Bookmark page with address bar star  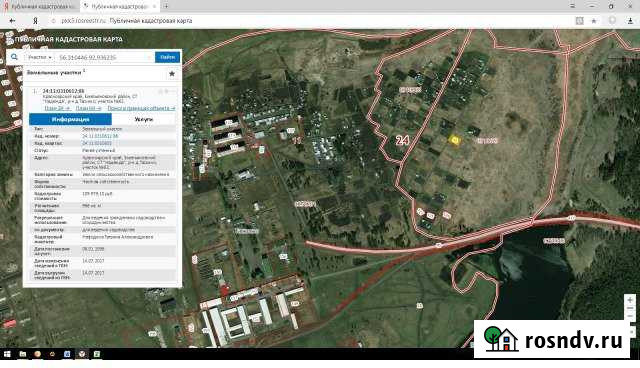594,21
